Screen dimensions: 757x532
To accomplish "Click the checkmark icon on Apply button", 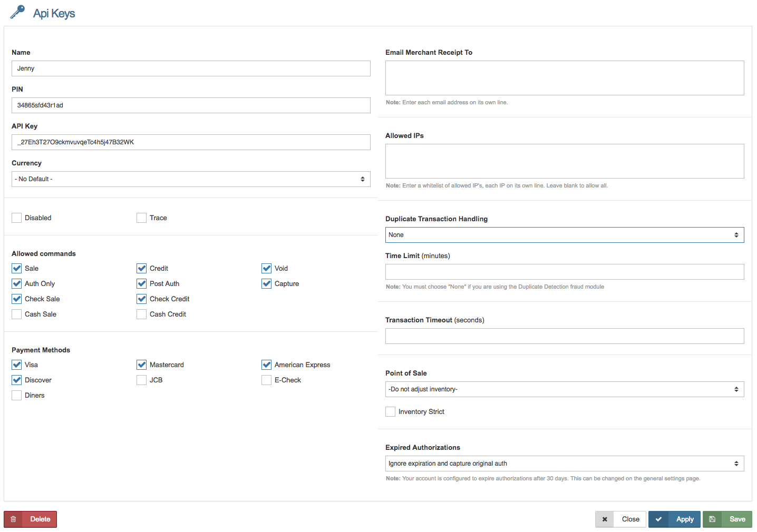I will [x=658, y=519].
